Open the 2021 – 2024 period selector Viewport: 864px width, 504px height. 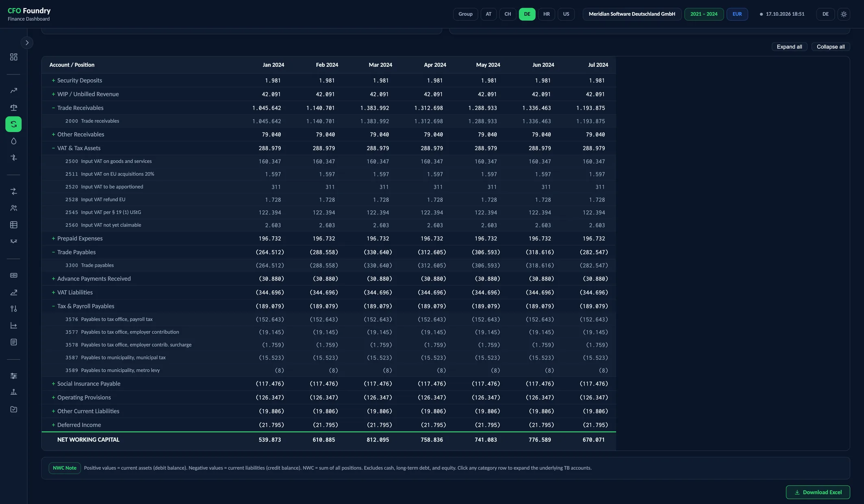(704, 14)
